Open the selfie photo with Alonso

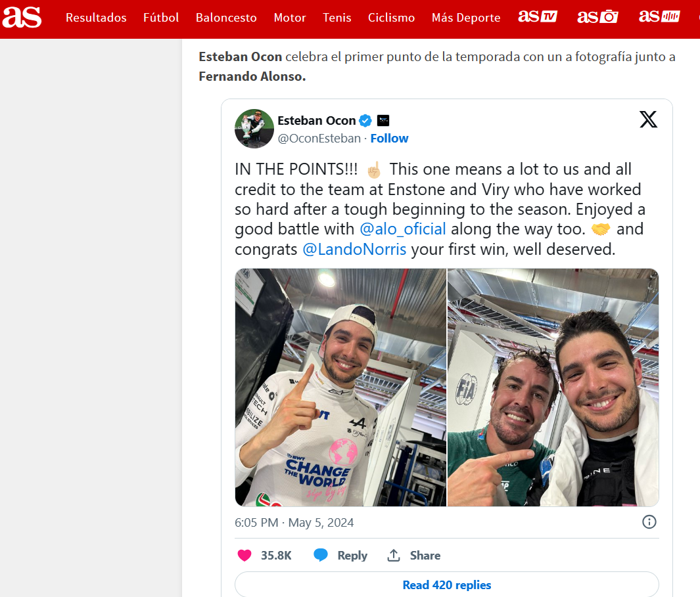click(x=553, y=387)
